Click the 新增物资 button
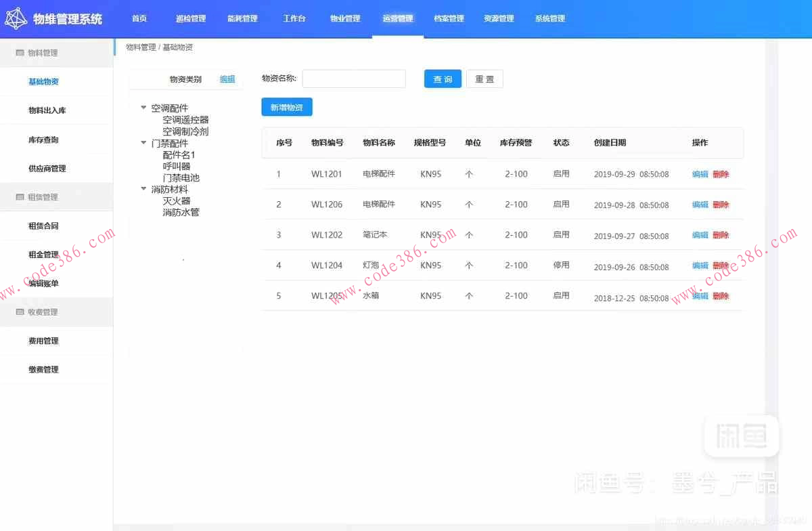The width and height of the screenshot is (812, 531). click(x=286, y=106)
